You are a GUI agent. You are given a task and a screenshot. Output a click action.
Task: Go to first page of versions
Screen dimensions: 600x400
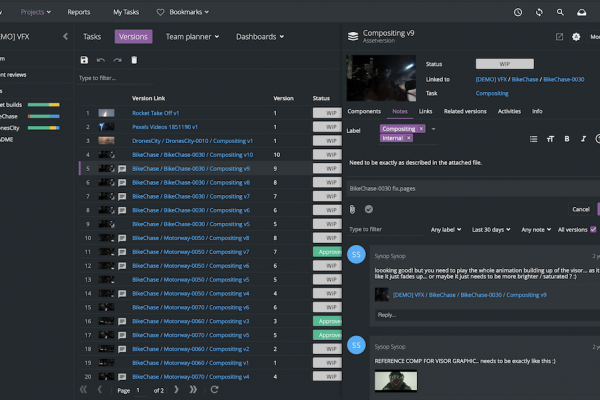[x=83, y=390]
